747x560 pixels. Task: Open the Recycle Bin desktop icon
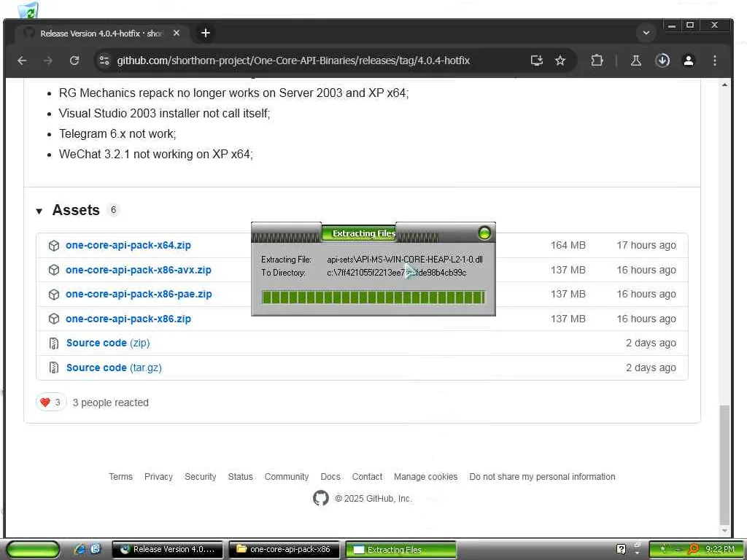click(28, 10)
